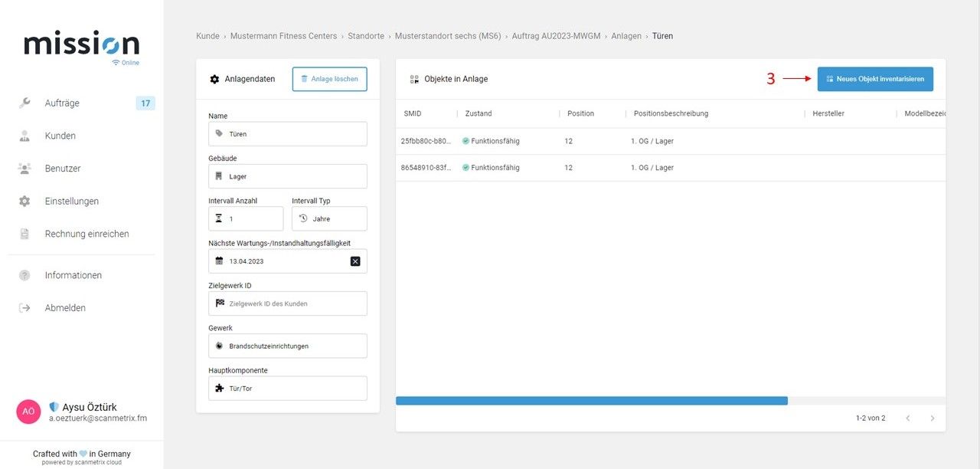Screen dimensions: 980x469
Task: Click the wrench icon beside Aufträge
Action: 24,103
